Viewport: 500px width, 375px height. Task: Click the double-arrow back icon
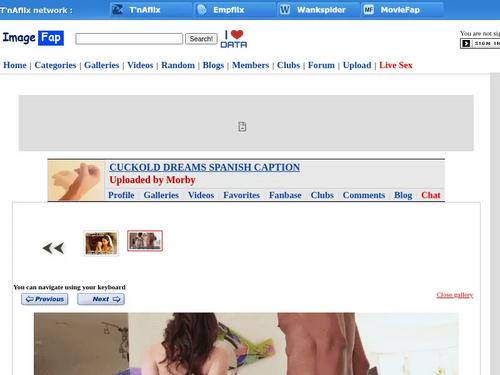point(53,248)
